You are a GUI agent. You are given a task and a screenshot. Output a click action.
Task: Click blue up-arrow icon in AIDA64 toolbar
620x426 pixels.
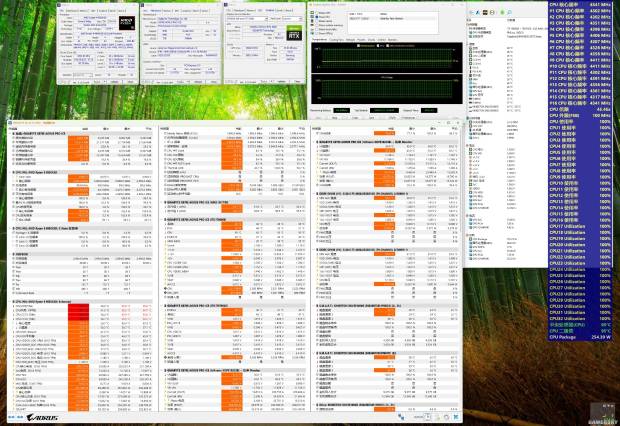coord(478,12)
